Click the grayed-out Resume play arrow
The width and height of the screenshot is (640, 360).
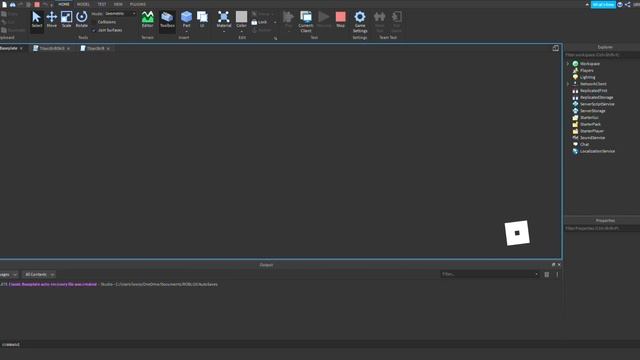[x=324, y=17]
